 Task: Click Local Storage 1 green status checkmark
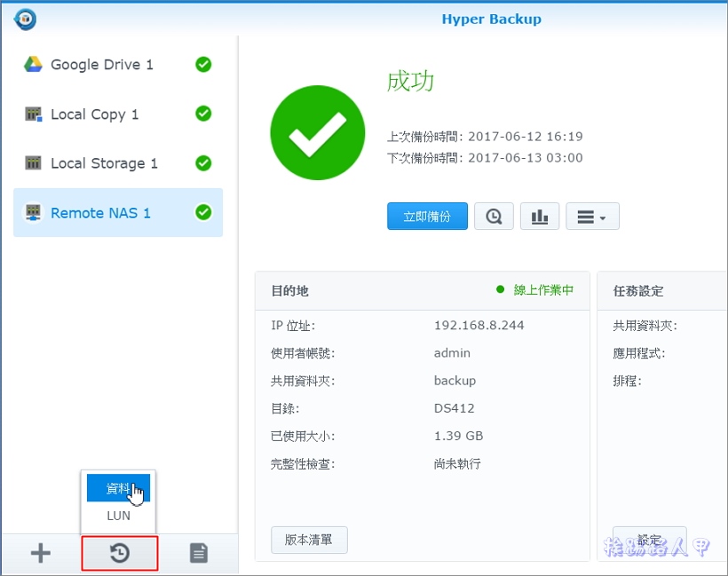coord(203,163)
